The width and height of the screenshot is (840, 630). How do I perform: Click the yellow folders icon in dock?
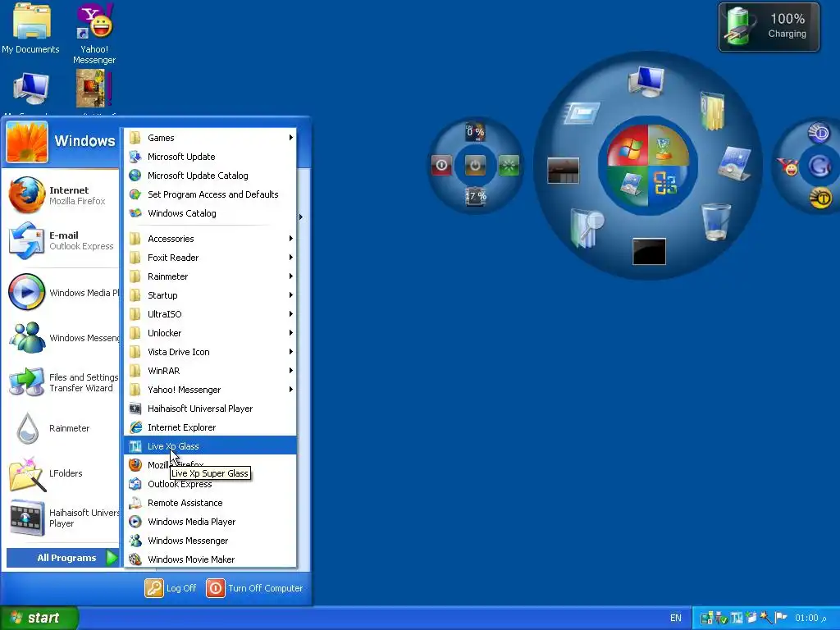(x=713, y=111)
